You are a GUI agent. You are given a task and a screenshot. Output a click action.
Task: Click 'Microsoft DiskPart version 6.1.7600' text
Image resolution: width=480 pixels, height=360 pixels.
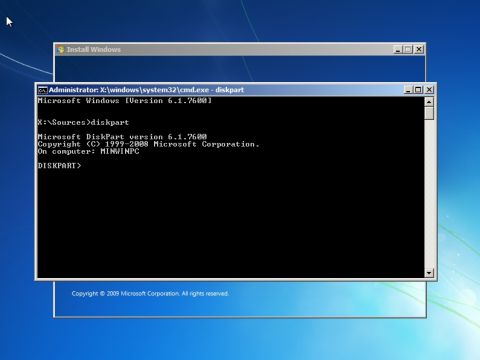coord(122,137)
